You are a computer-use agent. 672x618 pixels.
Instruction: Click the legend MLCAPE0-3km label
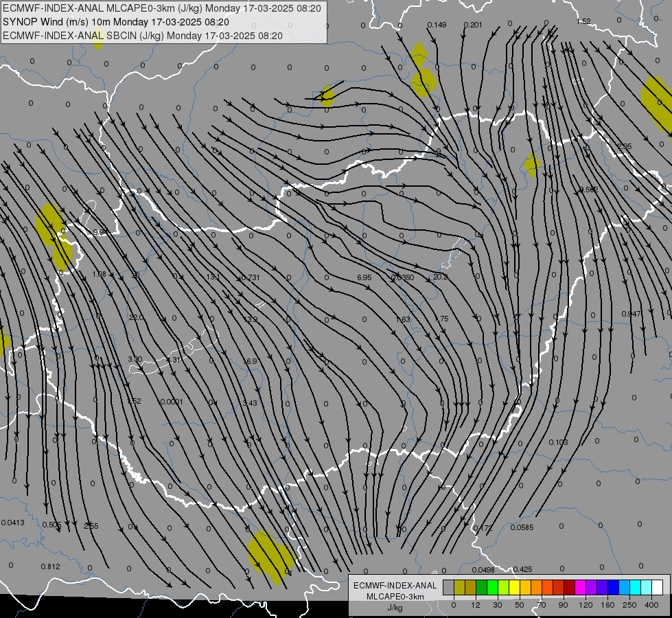[395, 597]
